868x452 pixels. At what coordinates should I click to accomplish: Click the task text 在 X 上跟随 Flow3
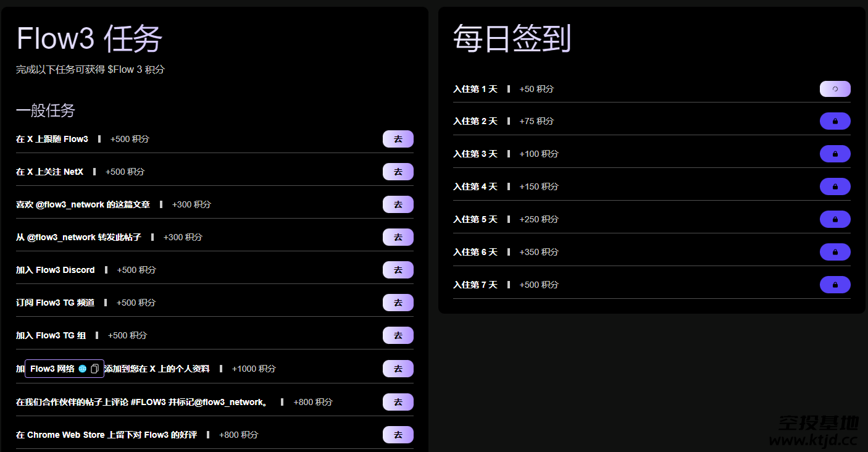52,139
